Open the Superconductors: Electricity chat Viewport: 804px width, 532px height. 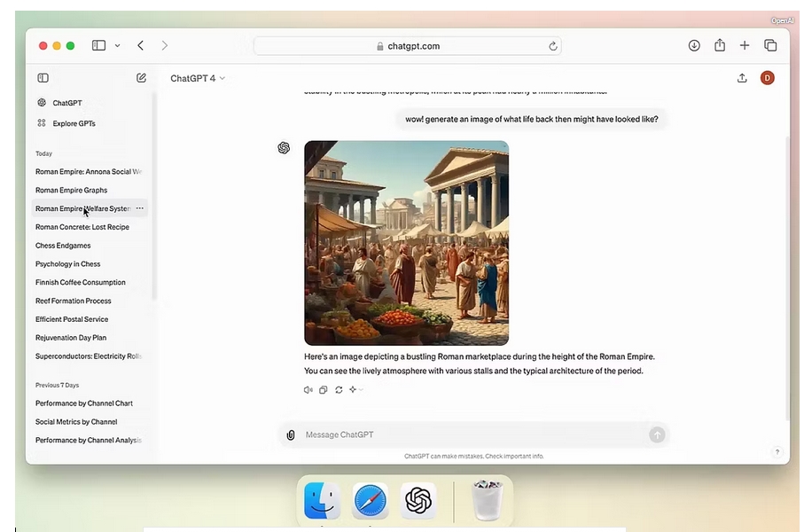click(89, 356)
